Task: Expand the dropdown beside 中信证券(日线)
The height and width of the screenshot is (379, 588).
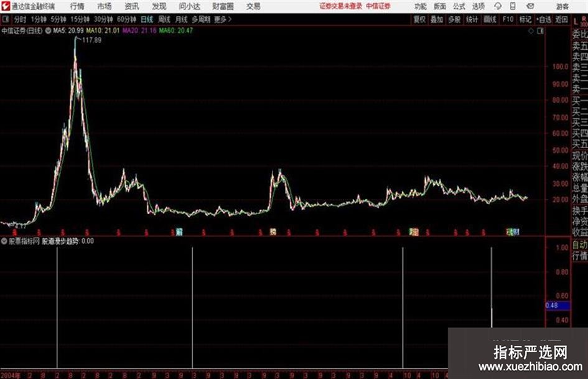Action: click(x=48, y=30)
